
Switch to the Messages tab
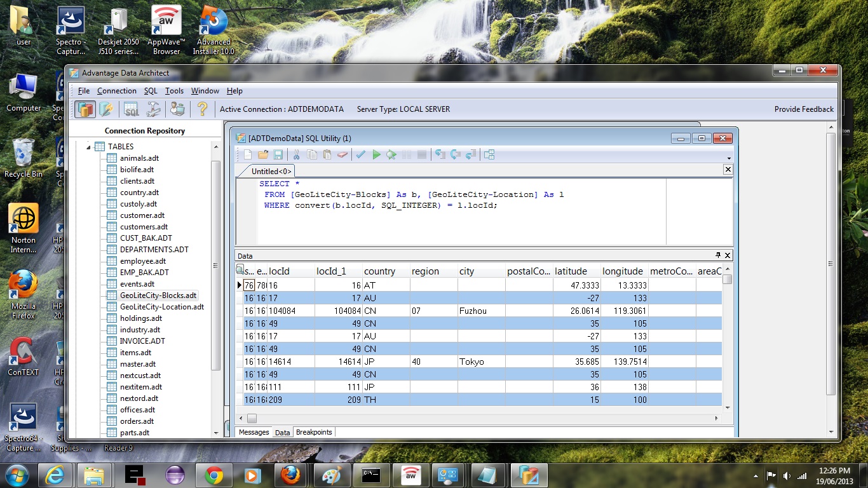(x=254, y=432)
